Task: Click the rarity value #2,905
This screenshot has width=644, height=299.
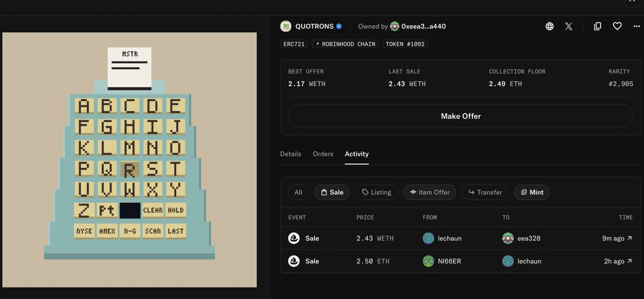Action: [621, 84]
